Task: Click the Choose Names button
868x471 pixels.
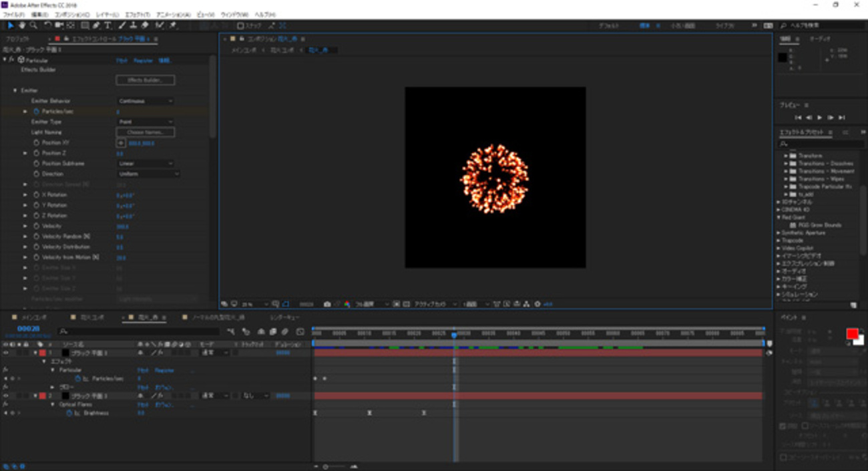Action: click(x=146, y=132)
